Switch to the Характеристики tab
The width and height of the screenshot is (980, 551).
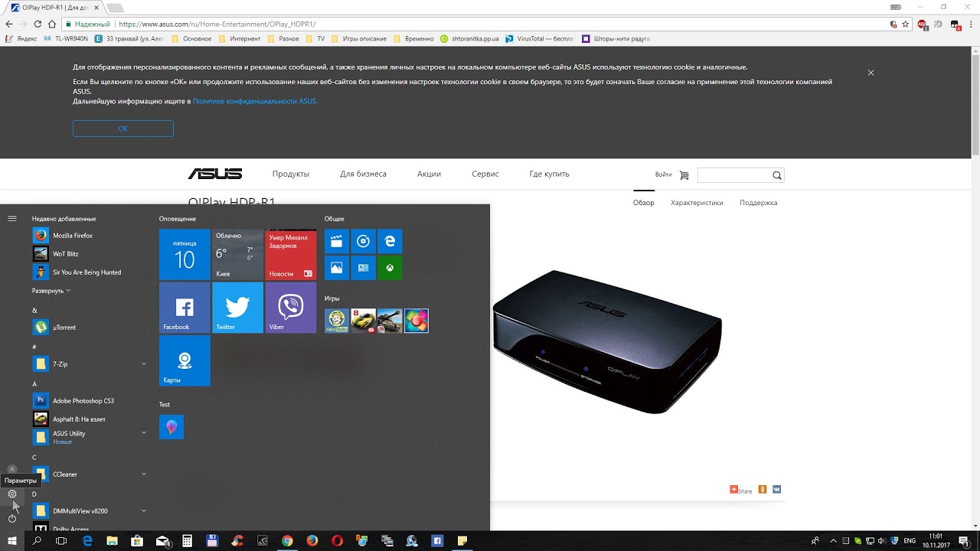click(x=697, y=203)
